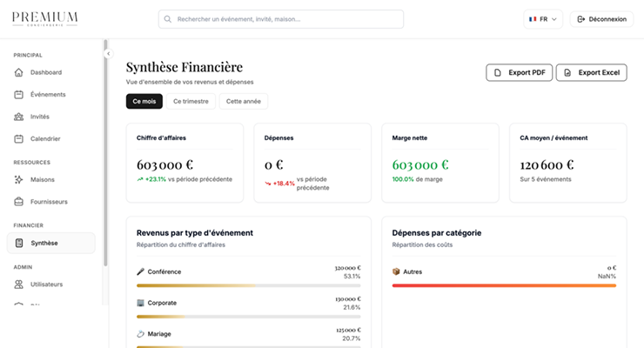Click the magnifier icon in search bar

(x=168, y=19)
